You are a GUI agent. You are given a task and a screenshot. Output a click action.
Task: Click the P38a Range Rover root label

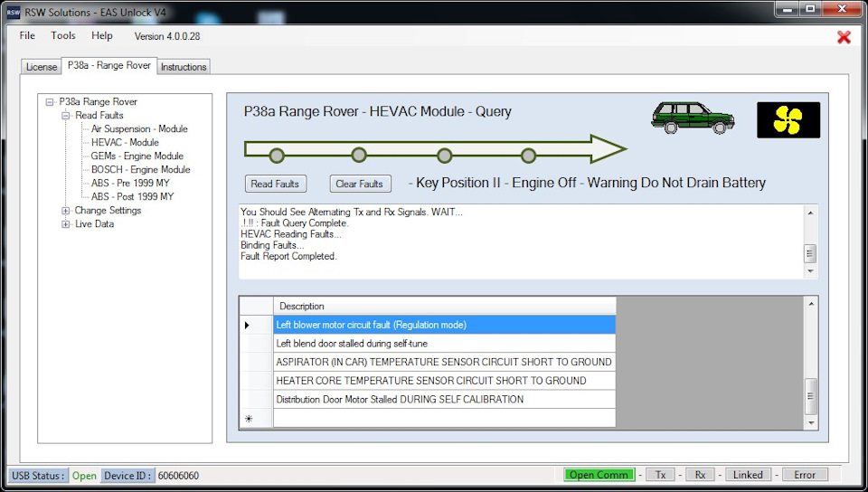click(98, 102)
